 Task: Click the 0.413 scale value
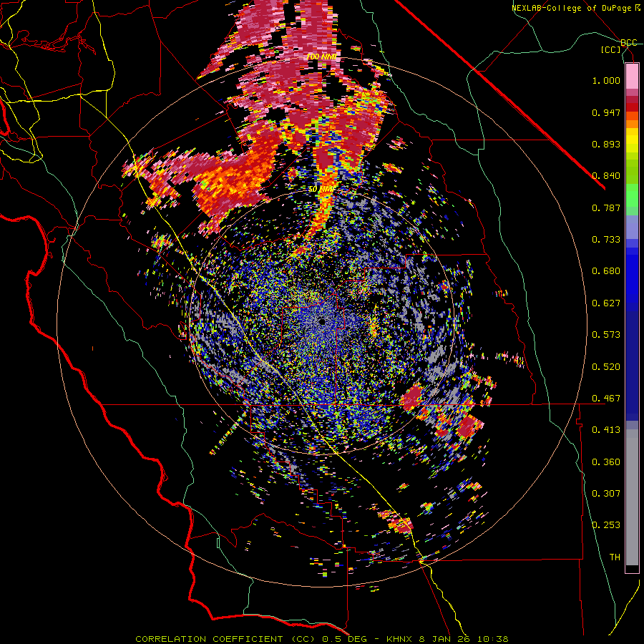606,430
